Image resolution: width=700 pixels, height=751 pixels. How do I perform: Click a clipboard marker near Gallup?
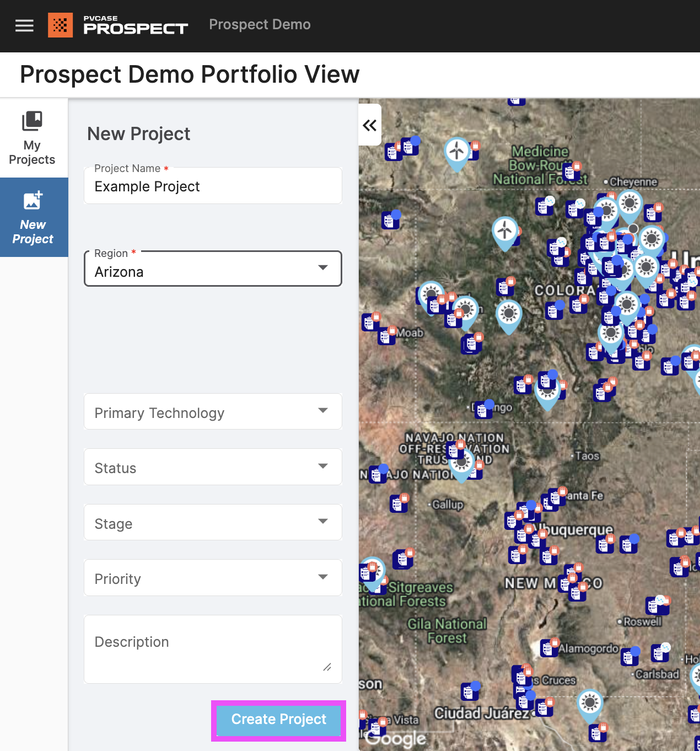(399, 503)
